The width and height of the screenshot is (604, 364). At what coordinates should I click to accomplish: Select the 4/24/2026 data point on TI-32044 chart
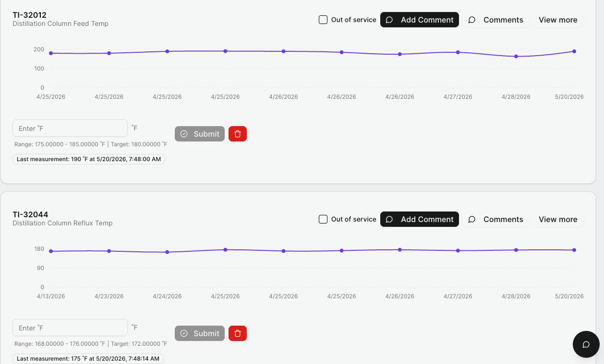(167, 252)
